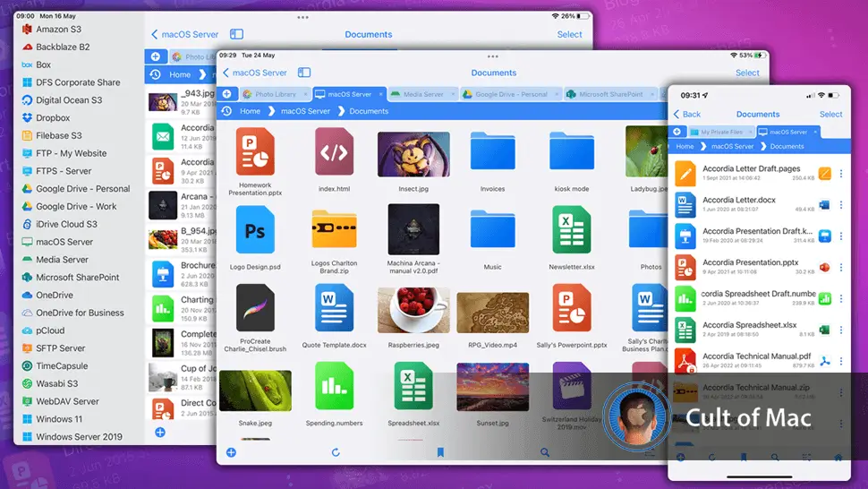The height and width of the screenshot is (489, 868).
Task: Expand more options for Accordia Presentation.pptx
Action: click(x=840, y=268)
